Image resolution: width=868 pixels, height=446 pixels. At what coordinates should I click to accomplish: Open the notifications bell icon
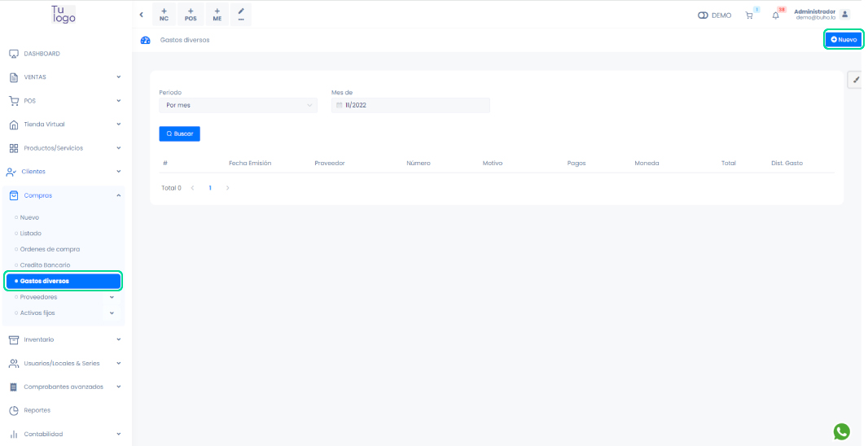click(775, 15)
